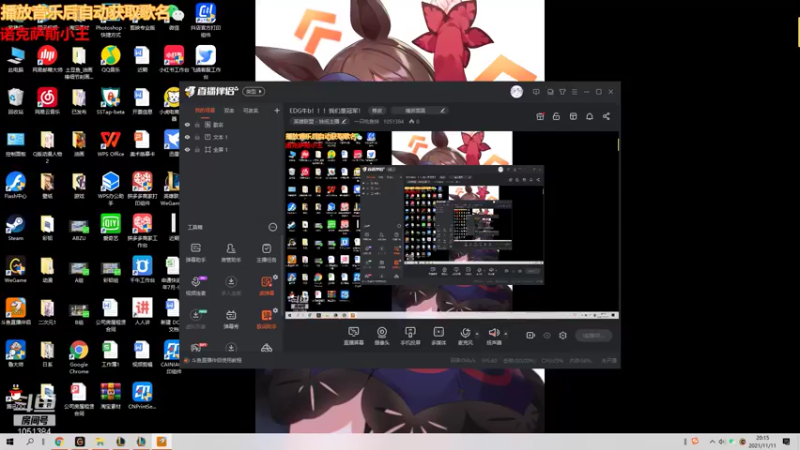
Task: Open settings gear of 歌词助手
Action: click(276, 310)
